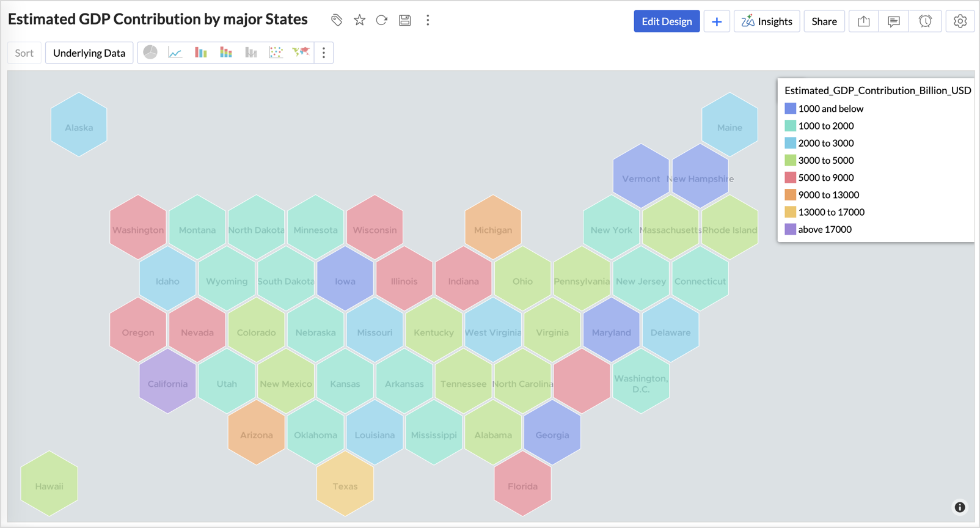The width and height of the screenshot is (980, 528).
Task: Open Underlying Data
Action: [x=89, y=53]
